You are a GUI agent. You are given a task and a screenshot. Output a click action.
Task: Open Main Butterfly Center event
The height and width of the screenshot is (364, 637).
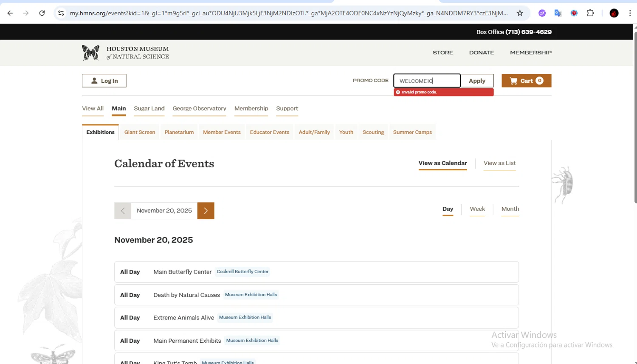[316, 272]
